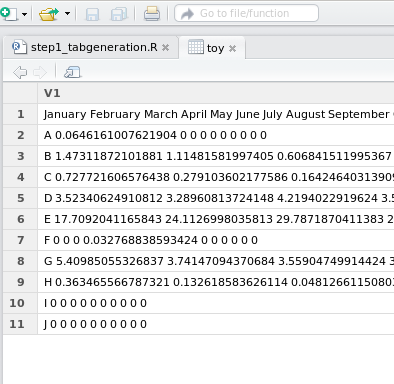Viewport: 394px width, 384px height.
Task: Click the Save current document icon
Action: click(x=92, y=14)
